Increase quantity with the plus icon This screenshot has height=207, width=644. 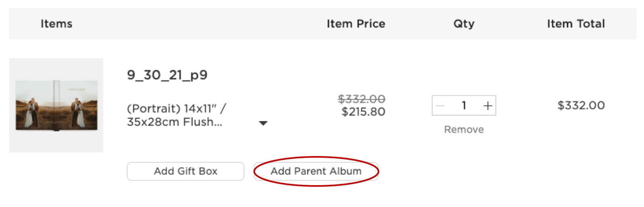tap(487, 106)
